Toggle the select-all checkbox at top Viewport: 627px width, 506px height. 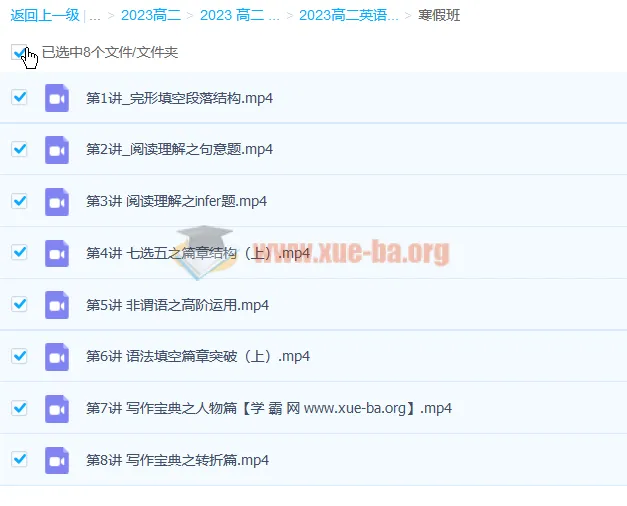point(19,52)
